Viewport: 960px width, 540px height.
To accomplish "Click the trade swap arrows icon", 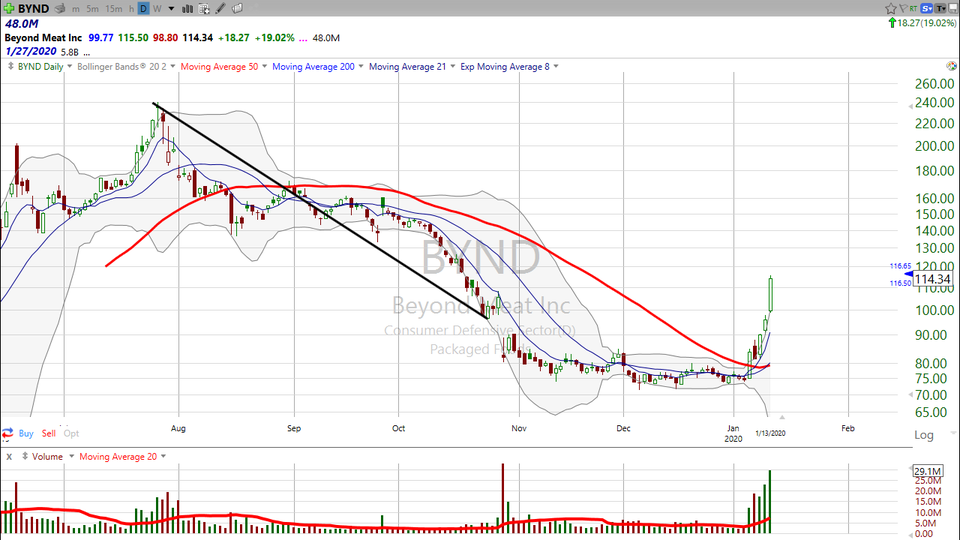I will [x=7, y=433].
